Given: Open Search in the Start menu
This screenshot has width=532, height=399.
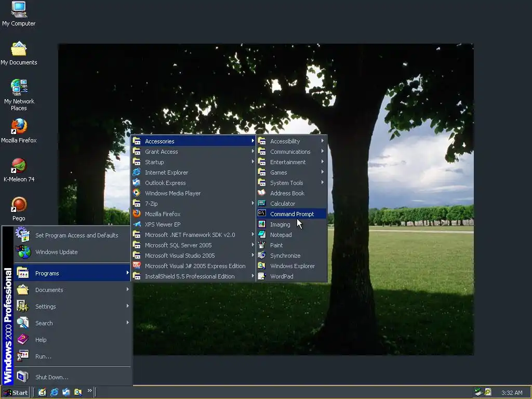Looking at the screenshot, I should [72, 323].
